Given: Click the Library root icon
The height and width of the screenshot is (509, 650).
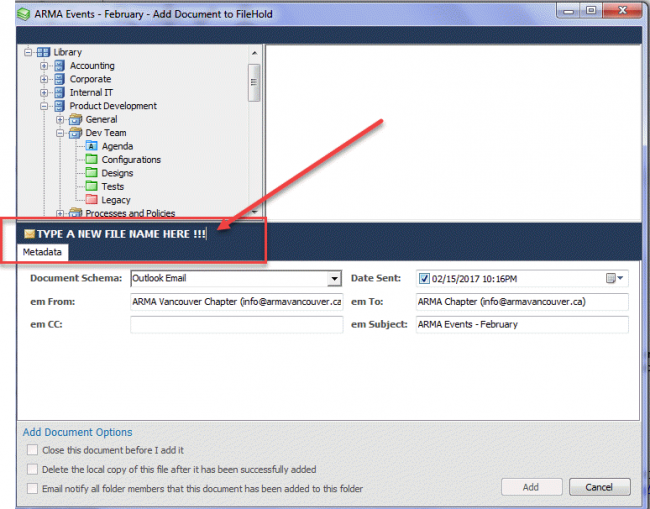Looking at the screenshot, I should click(43, 52).
